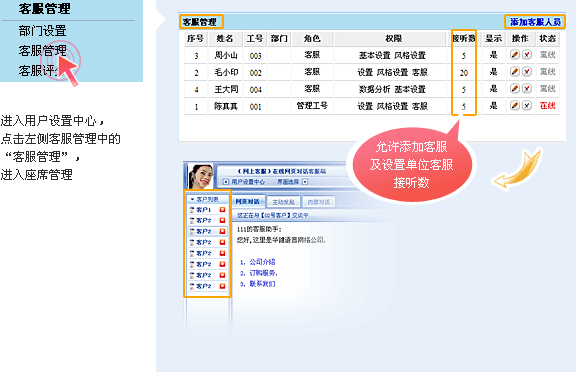Screen dimensions: 576x372
Task: Click the 离线 status in 周小山 row
Action: (547, 55)
